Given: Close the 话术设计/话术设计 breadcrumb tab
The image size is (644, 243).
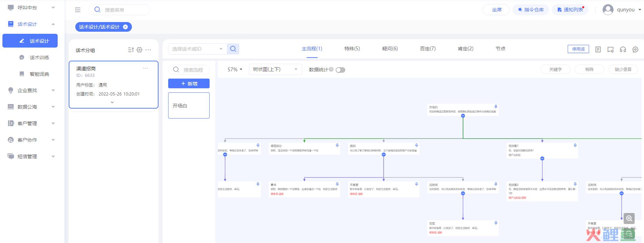Looking at the screenshot, I should [x=125, y=27].
